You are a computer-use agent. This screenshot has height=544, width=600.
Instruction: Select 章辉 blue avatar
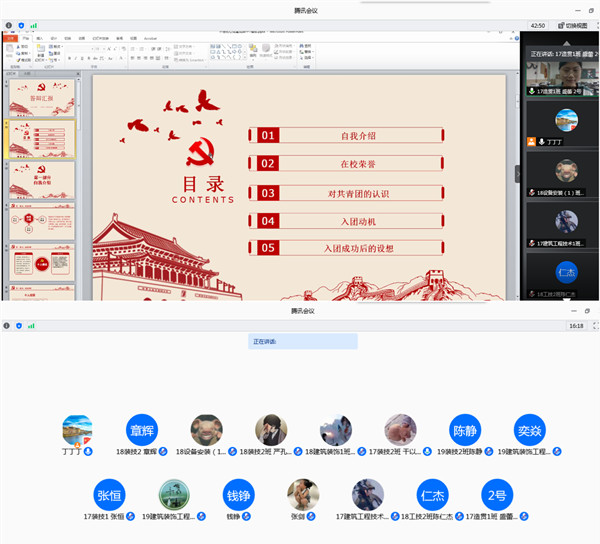pos(142,430)
